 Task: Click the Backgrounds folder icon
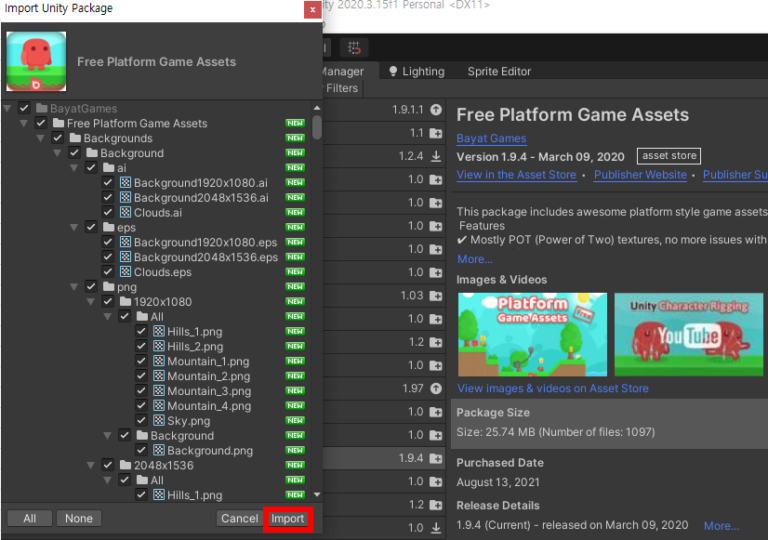coord(75,138)
